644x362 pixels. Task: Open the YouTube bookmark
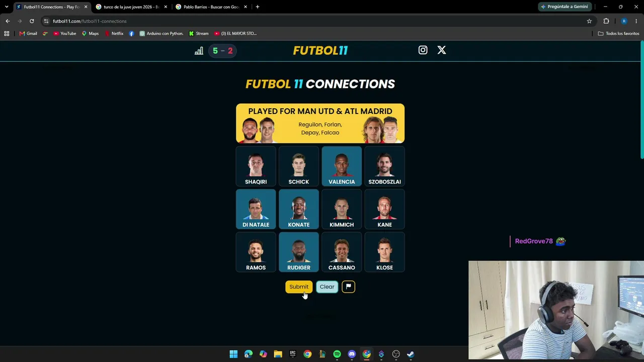(64, 34)
